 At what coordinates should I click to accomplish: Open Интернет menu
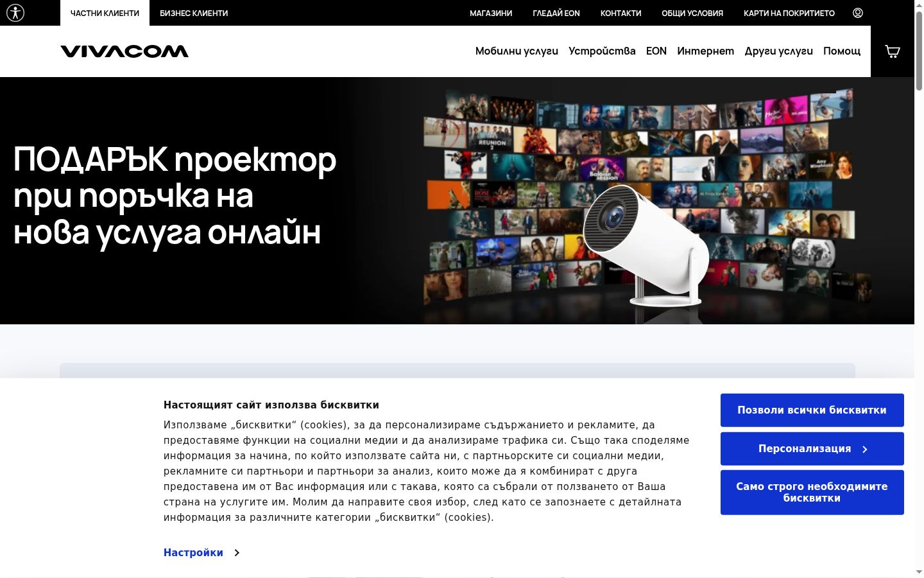click(x=706, y=51)
